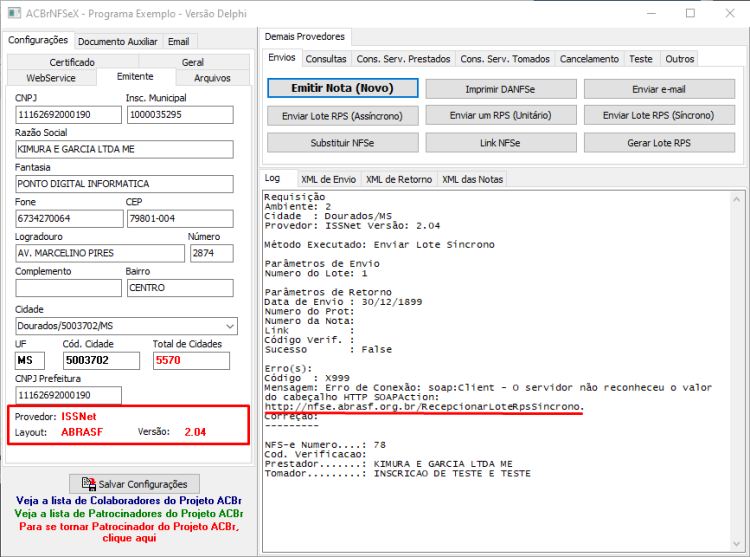The image size is (750, 557).
Task: Open Cons. Serv. Prestados tab
Action: (403, 59)
